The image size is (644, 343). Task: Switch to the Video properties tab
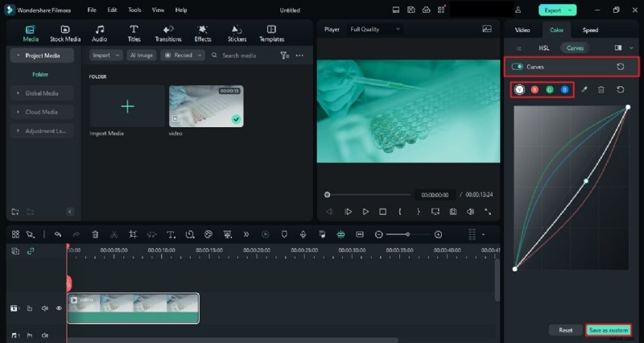coord(522,30)
